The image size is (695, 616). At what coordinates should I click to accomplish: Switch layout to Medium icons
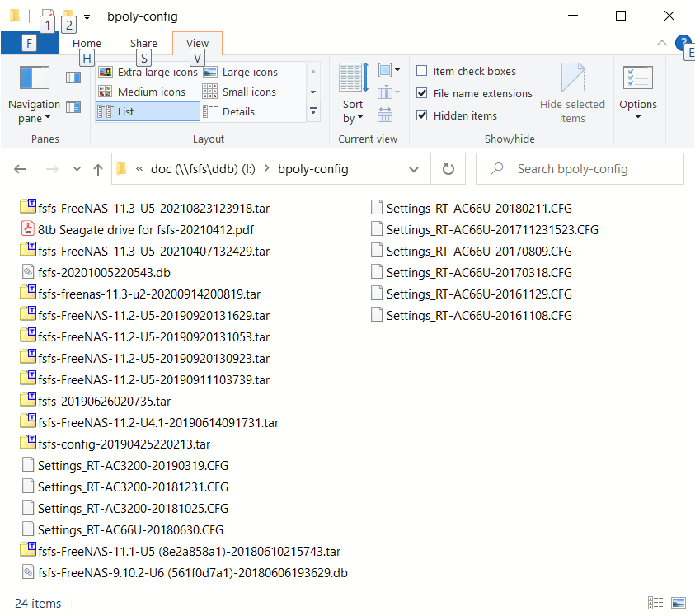142,92
